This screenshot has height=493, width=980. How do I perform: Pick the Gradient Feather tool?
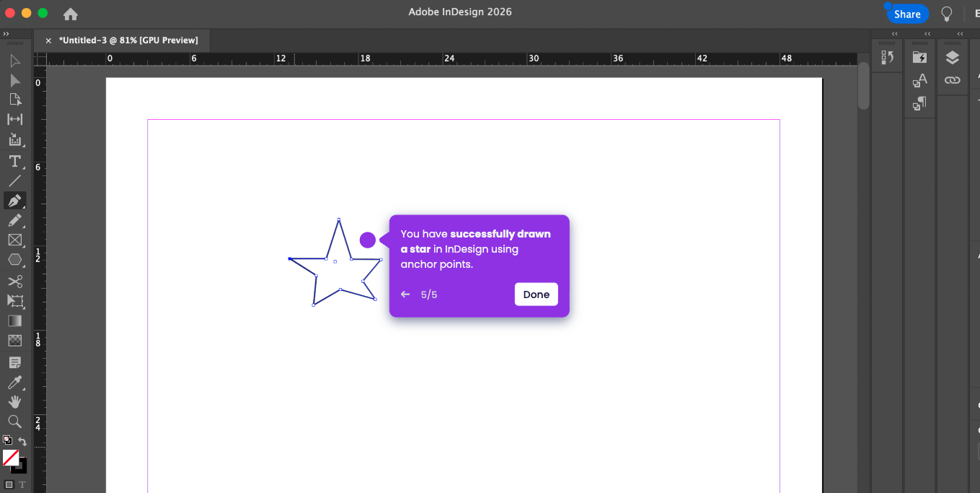14,340
